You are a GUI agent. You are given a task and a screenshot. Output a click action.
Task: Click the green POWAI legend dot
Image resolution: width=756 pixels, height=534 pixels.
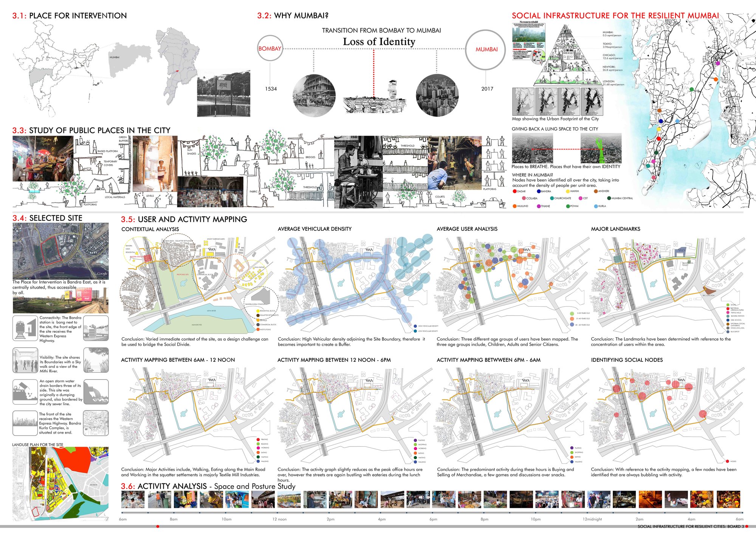[x=568, y=206]
